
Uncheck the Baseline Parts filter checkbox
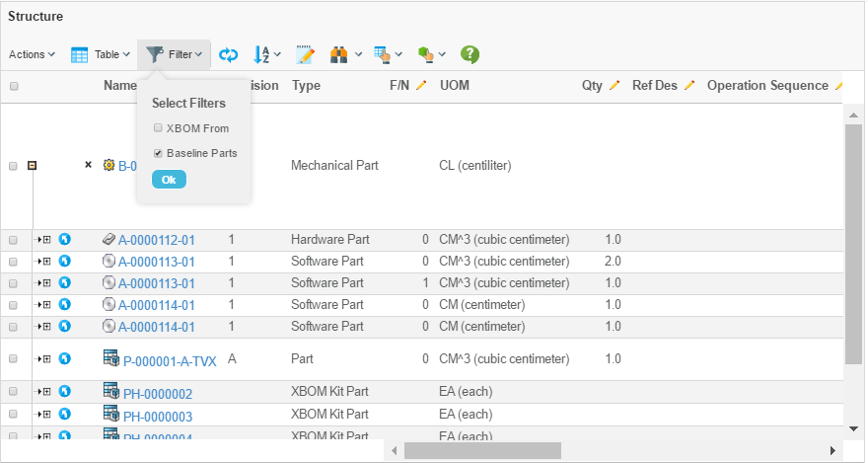[x=158, y=153]
